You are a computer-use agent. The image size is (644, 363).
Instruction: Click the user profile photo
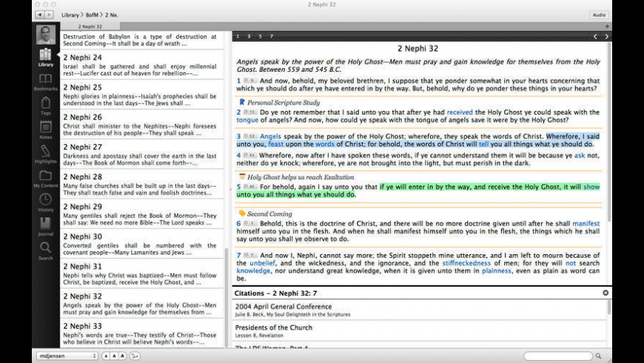tap(46, 35)
